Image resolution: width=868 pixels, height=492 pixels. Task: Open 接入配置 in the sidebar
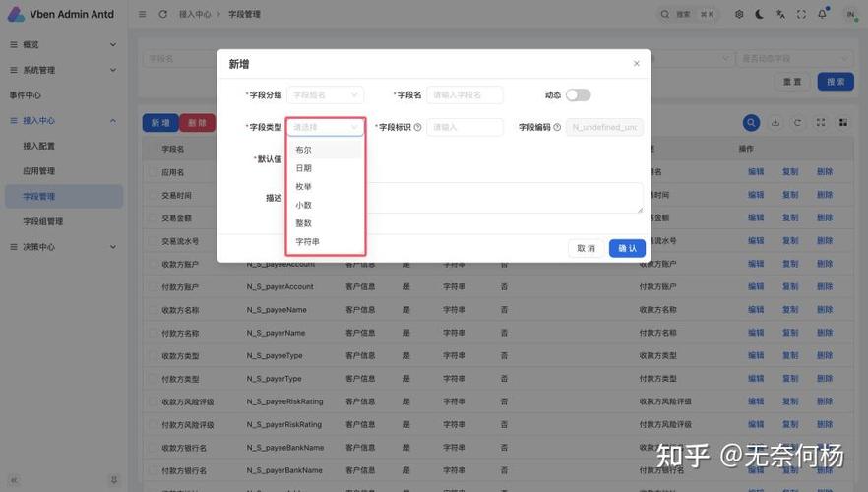point(64,146)
